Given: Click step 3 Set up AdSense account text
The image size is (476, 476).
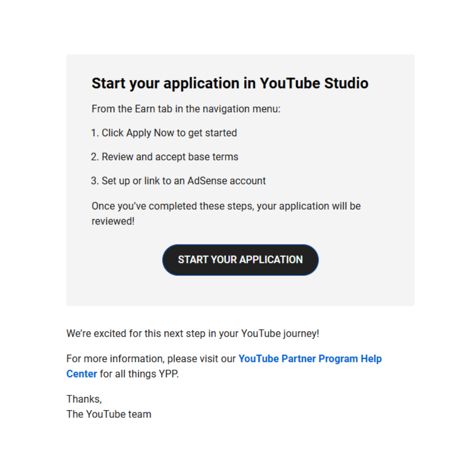Looking at the screenshot, I should pyautogui.click(x=178, y=181).
